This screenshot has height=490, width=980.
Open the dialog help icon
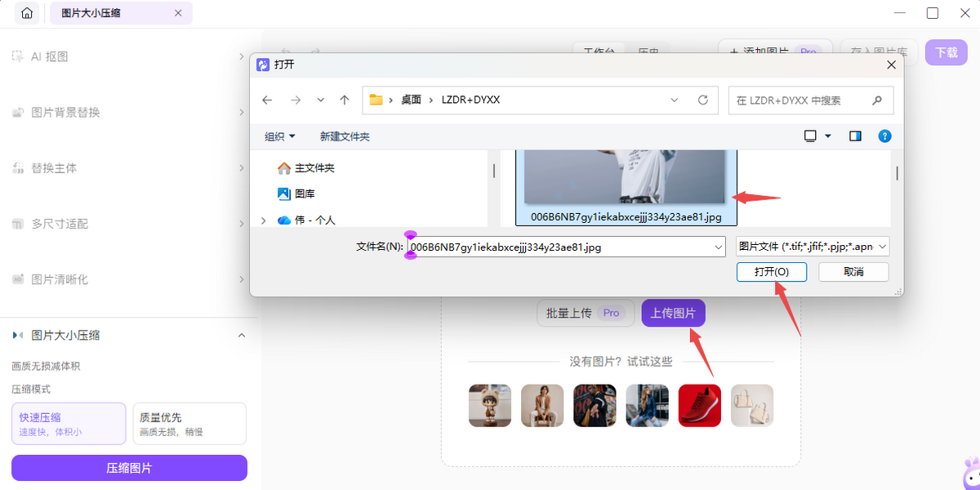884,136
